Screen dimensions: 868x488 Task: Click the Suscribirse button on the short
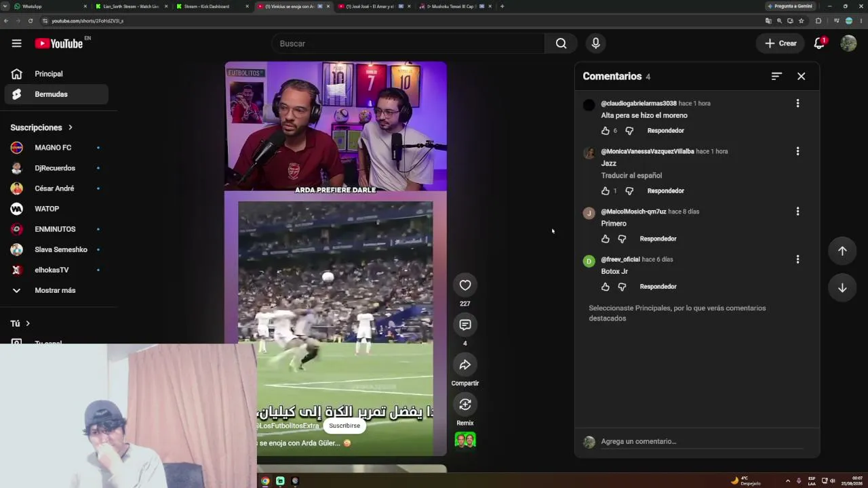(x=344, y=426)
